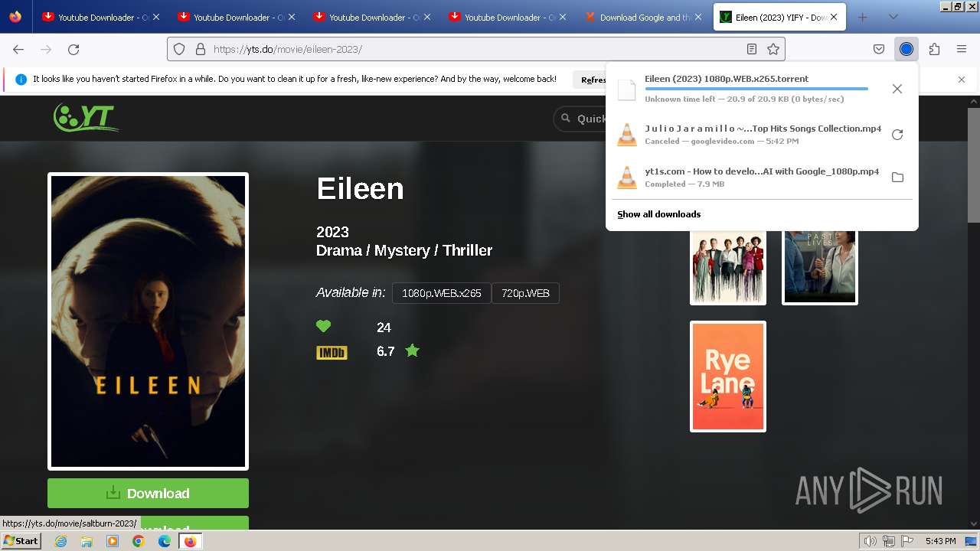Click the taskbar clock 5:43 PM

click(x=940, y=541)
